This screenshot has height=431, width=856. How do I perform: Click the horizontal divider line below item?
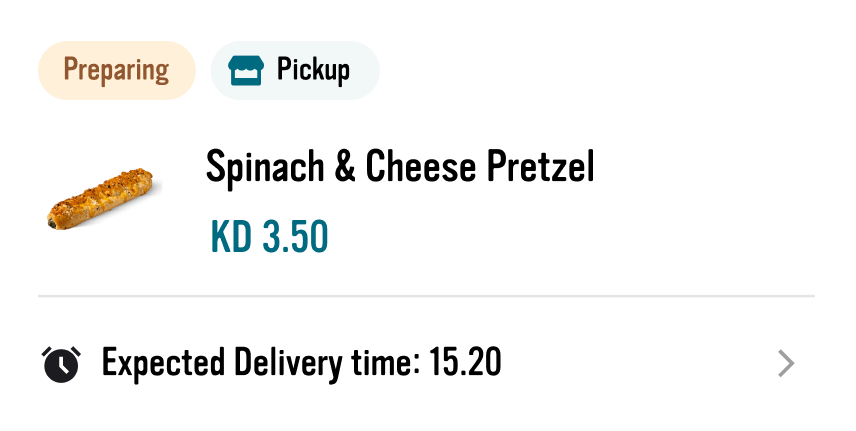pos(426,296)
